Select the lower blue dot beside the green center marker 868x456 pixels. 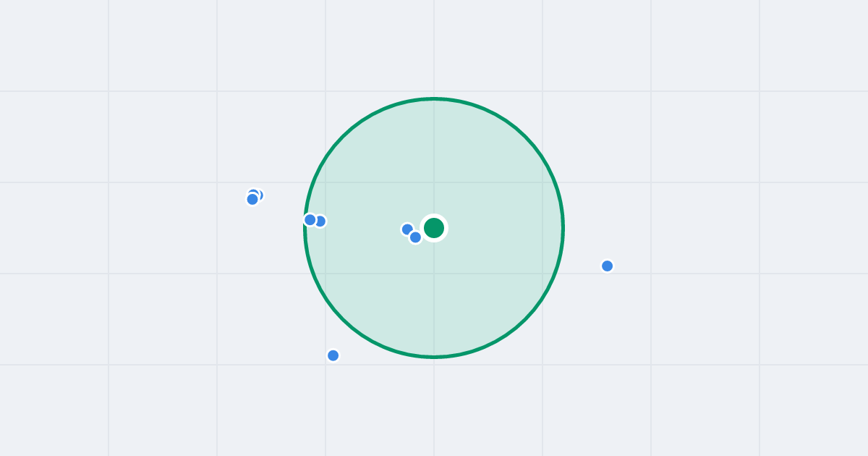[x=415, y=237]
